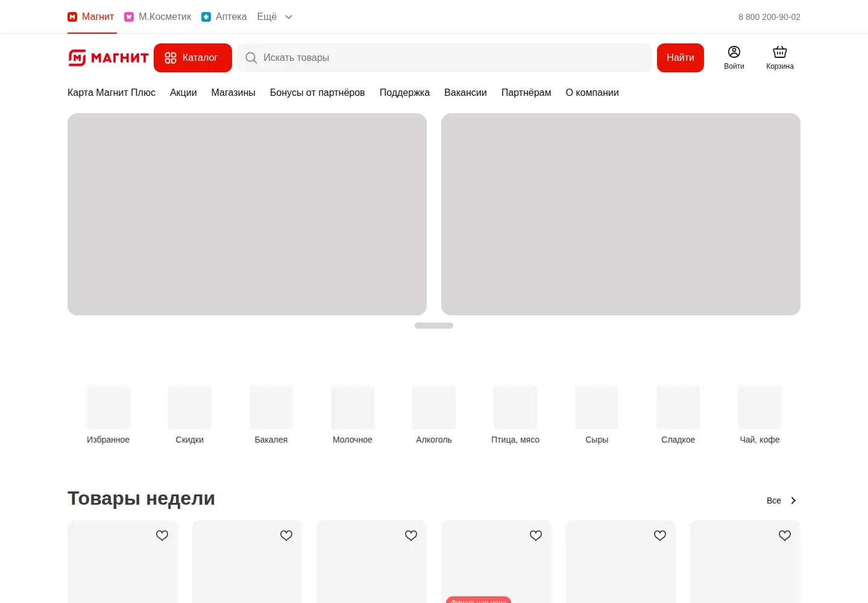This screenshot has height=603, width=868.
Task: Click the М.Косметик pink icon
Action: [x=129, y=17]
